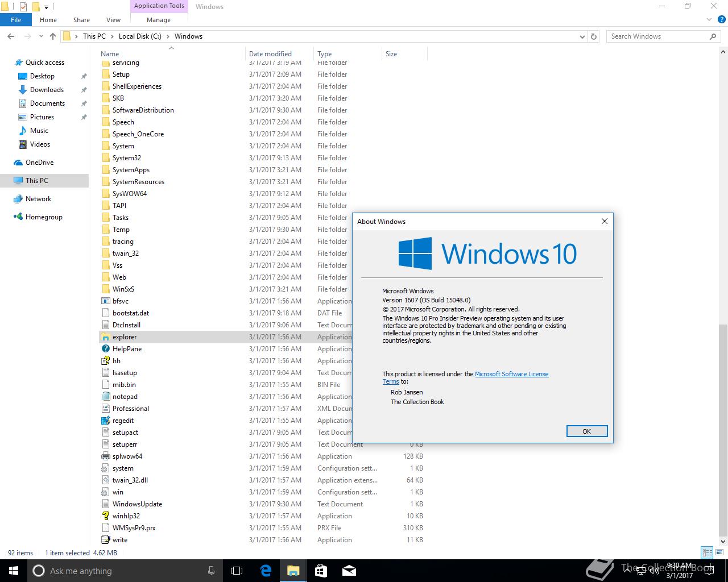Click the Properties quick access toolbar icon

coord(23,7)
